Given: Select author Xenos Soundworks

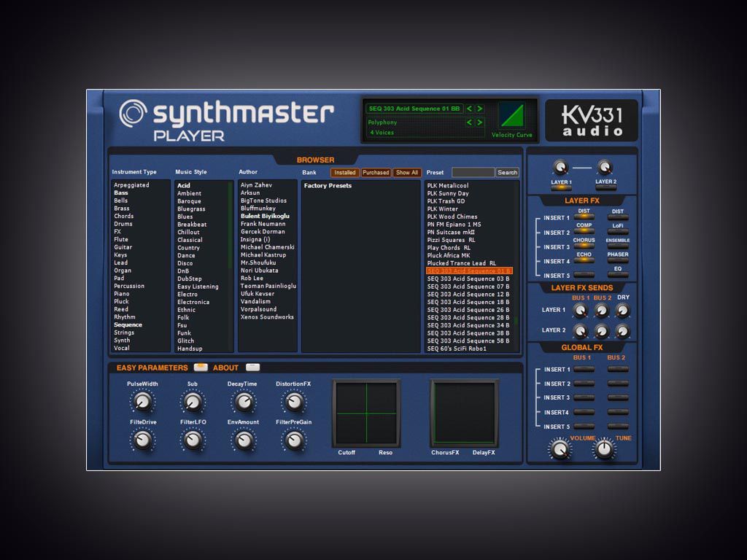Looking at the screenshot, I should tap(267, 316).
